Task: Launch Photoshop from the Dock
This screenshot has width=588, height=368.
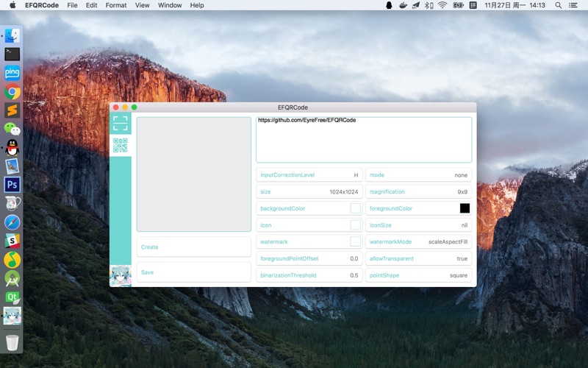Action: pos(12,185)
